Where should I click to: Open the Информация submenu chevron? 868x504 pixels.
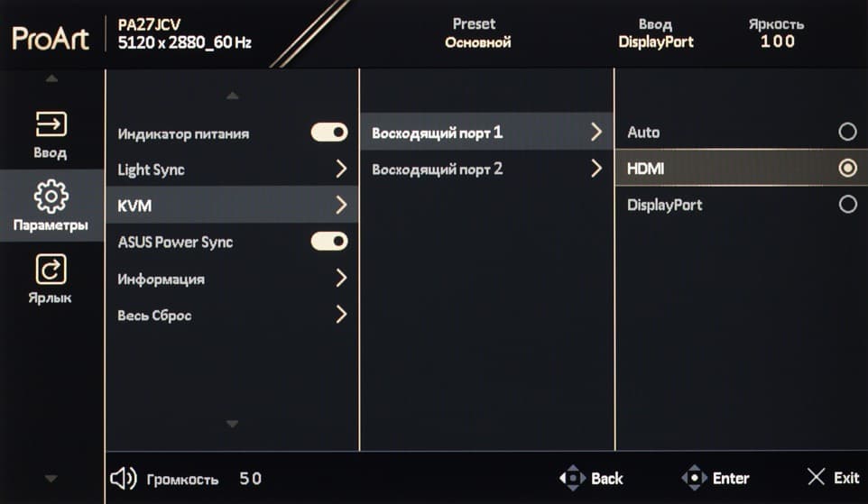pyautogui.click(x=341, y=279)
